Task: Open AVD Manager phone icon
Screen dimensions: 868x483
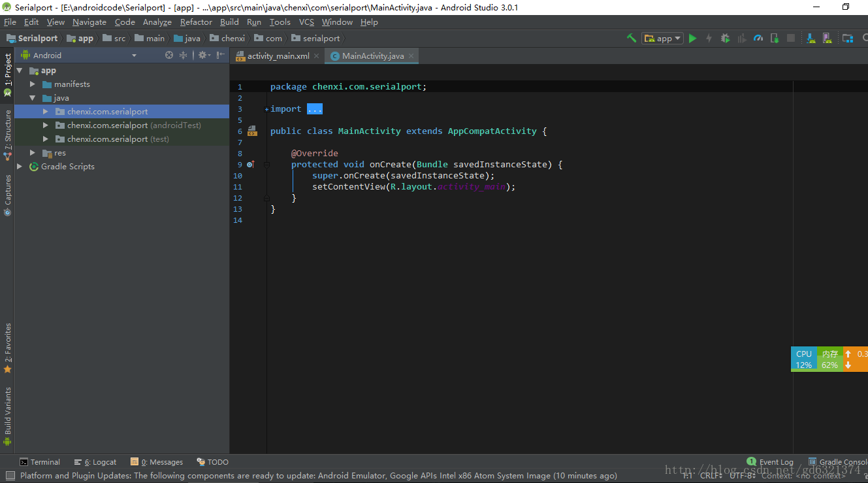Action: [x=827, y=38]
